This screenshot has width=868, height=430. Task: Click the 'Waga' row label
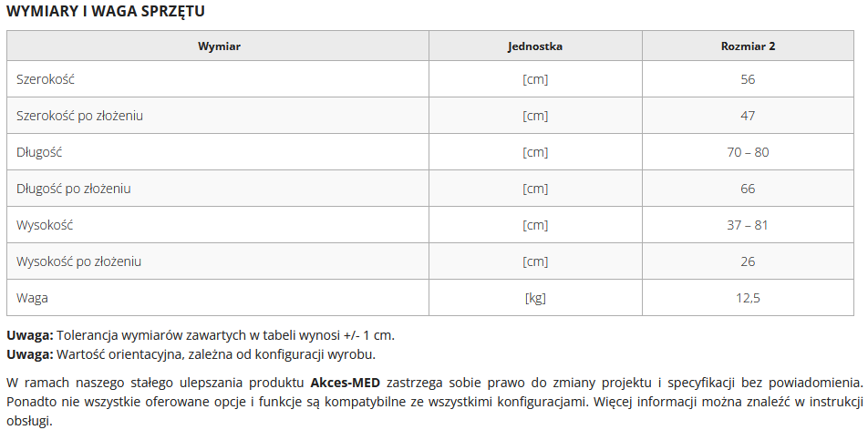(33, 298)
